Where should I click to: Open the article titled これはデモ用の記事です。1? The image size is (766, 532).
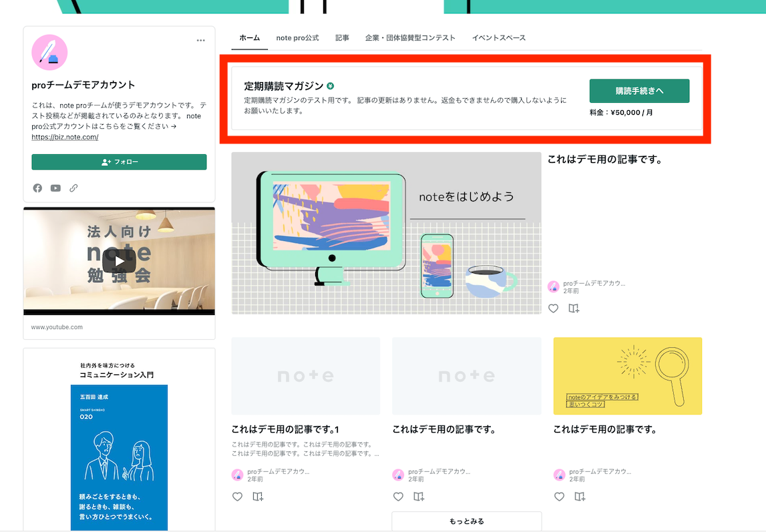[x=285, y=429]
